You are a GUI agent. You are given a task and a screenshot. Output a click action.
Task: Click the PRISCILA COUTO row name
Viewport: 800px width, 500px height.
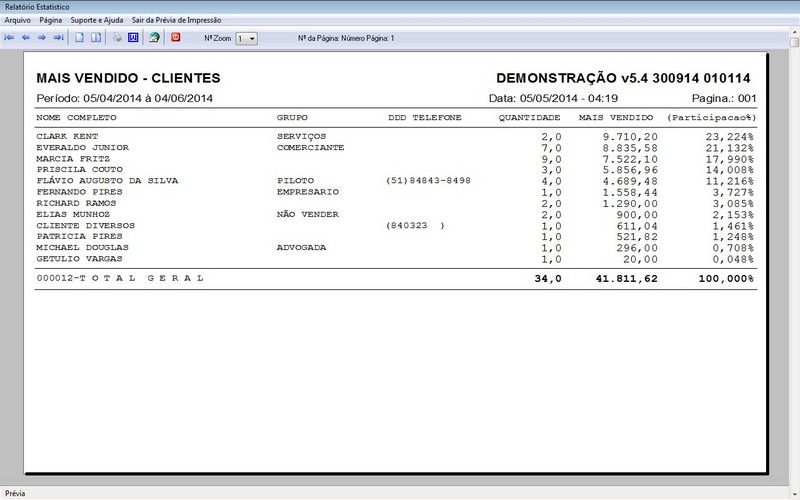tap(80, 169)
